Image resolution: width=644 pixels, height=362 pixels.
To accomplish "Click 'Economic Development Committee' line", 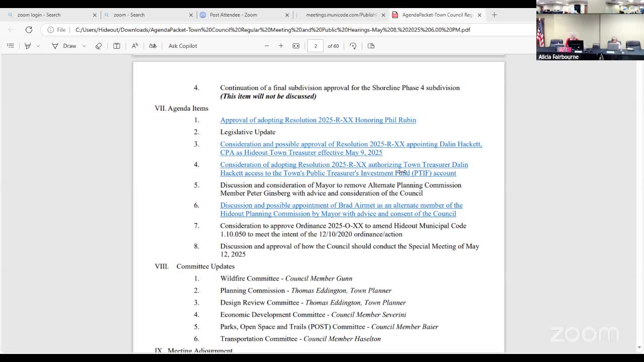I will [x=312, y=315].
